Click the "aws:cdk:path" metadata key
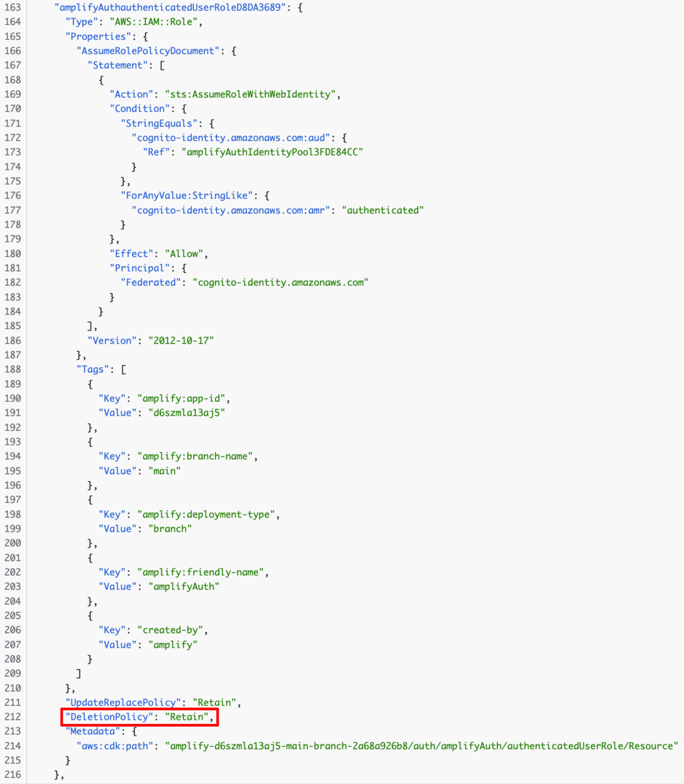The height and width of the screenshot is (784, 684). (x=114, y=746)
